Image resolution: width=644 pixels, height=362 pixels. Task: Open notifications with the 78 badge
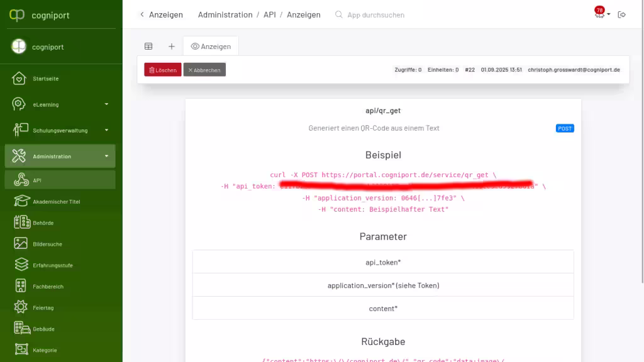(x=598, y=14)
